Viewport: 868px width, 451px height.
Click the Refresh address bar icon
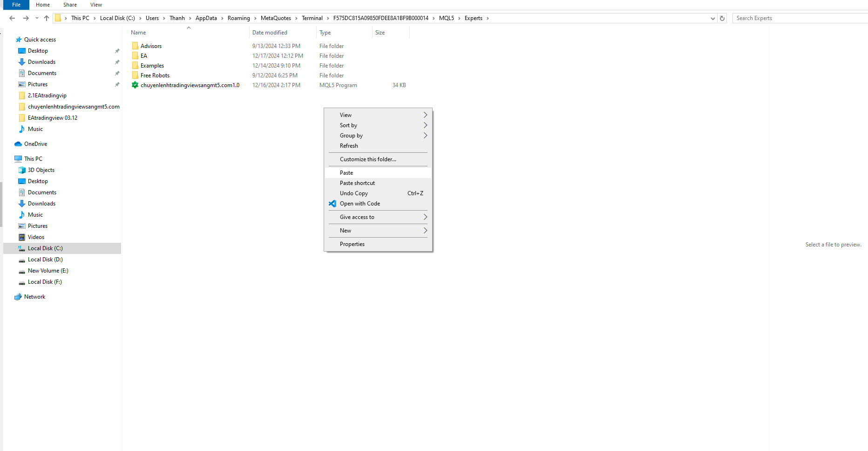pyautogui.click(x=722, y=18)
